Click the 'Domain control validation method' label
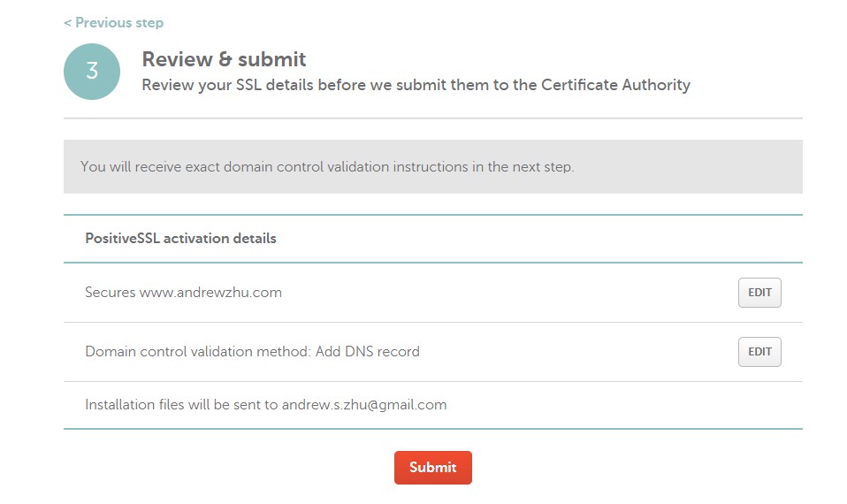Viewport: 847px width, 504px height. tap(196, 352)
